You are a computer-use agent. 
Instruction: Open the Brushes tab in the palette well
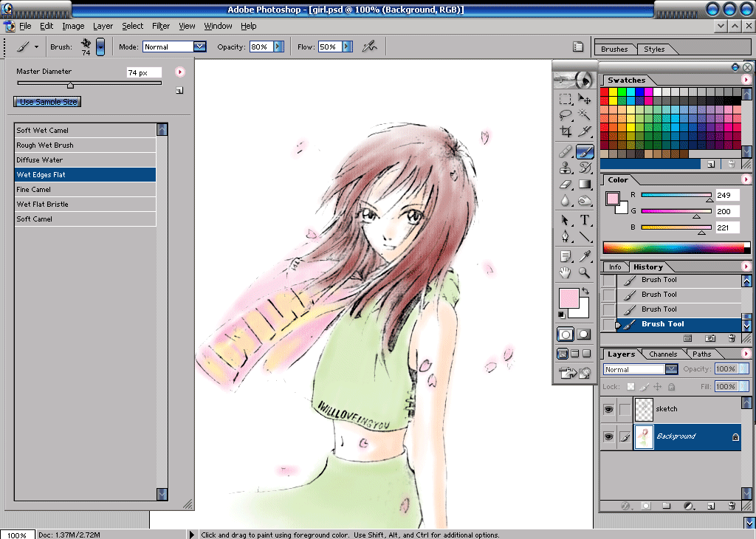click(614, 49)
